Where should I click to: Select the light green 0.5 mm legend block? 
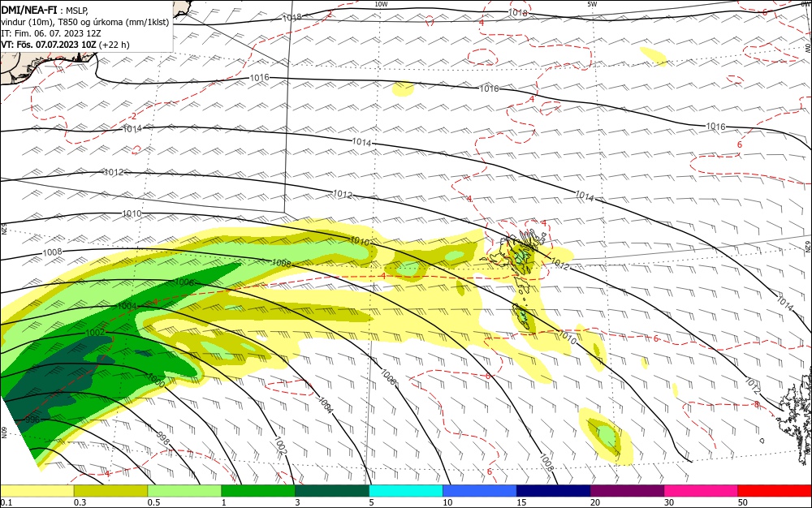pyautogui.click(x=184, y=491)
